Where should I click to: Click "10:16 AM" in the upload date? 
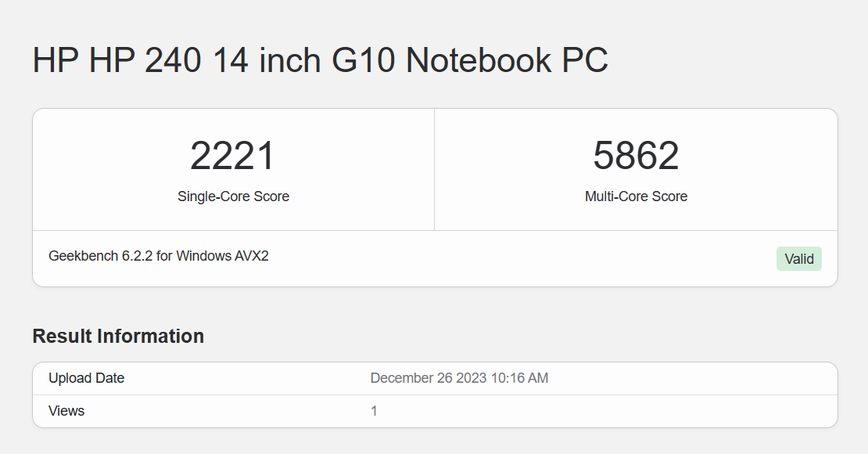[x=519, y=378]
